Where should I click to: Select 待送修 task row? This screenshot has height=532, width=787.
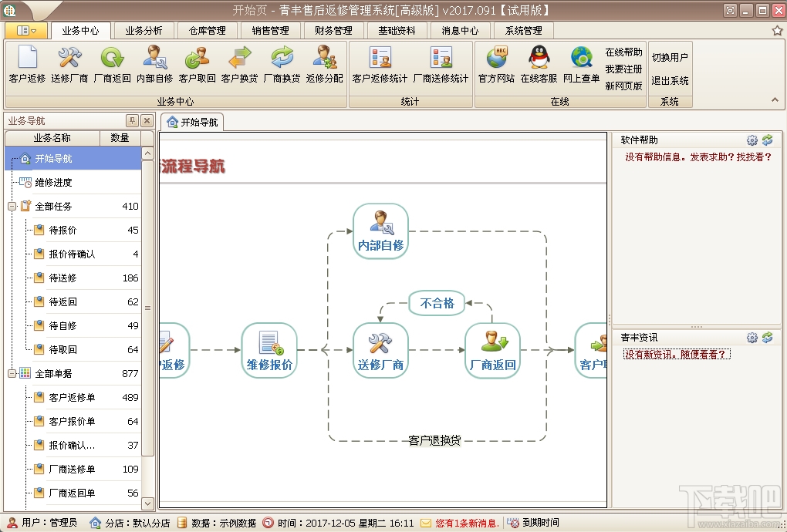[x=73, y=278]
